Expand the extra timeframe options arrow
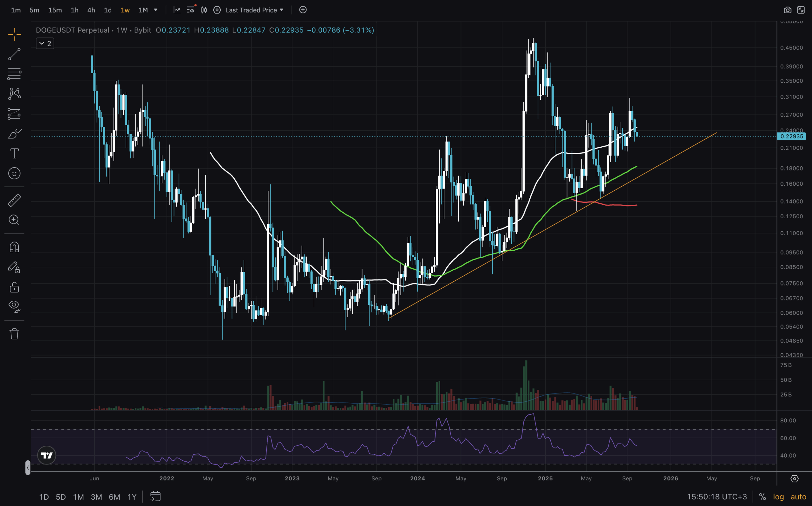Image resolution: width=812 pixels, height=506 pixels. click(155, 10)
